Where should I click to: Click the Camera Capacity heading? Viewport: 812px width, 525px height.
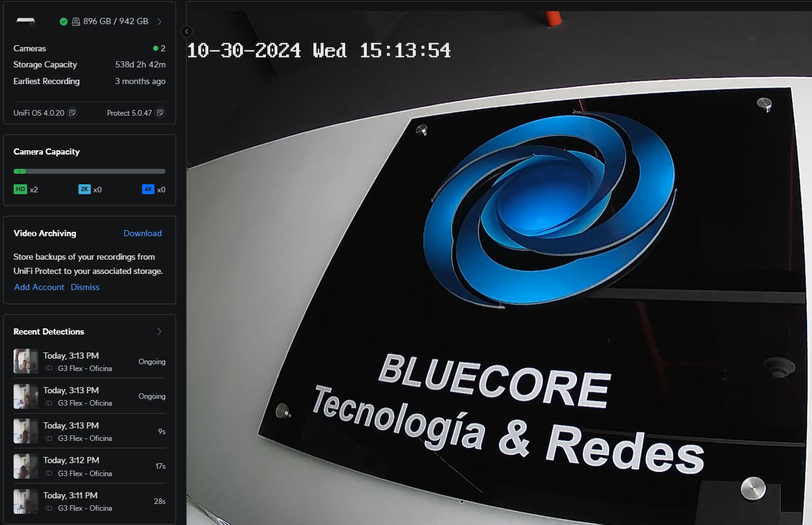tap(46, 152)
